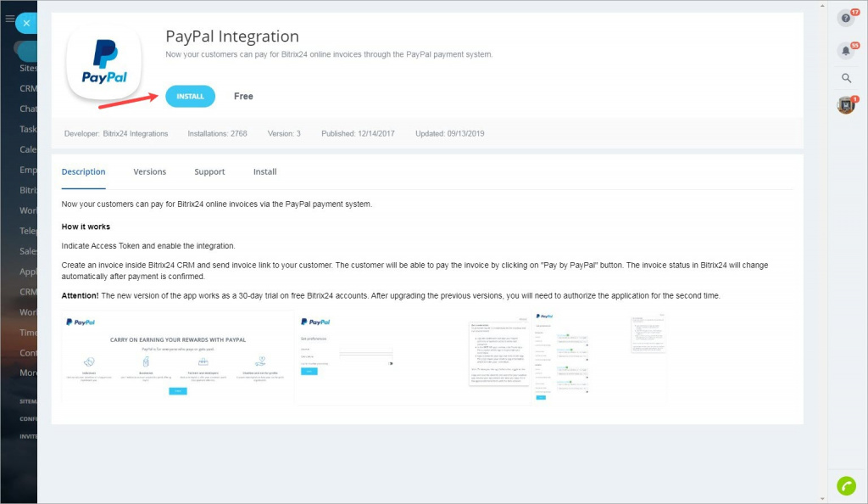Screen dimensions: 868x504
Task: Open the Support tab
Action: (x=209, y=171)
